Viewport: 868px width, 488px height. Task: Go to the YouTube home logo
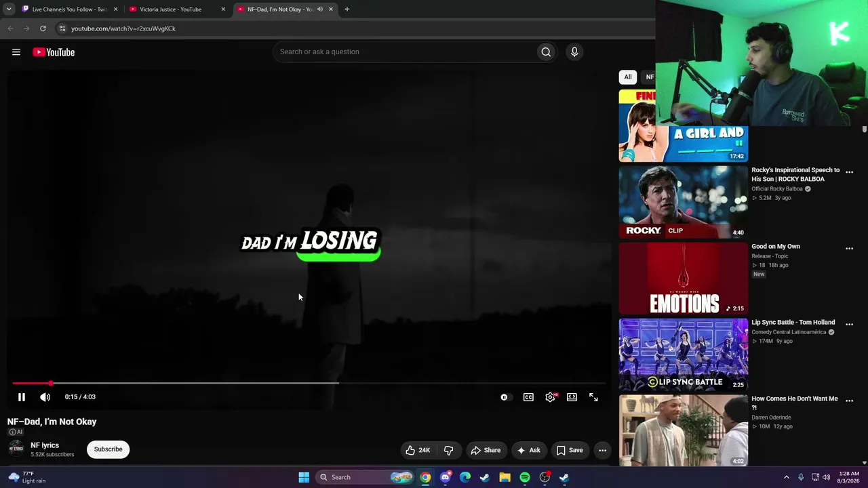click(x=54, y=52)
